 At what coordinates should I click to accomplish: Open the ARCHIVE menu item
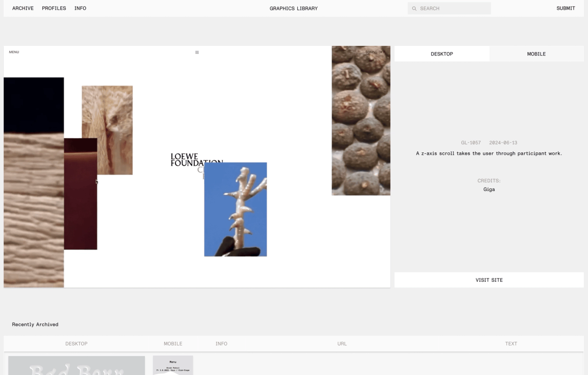click(23, 8)
